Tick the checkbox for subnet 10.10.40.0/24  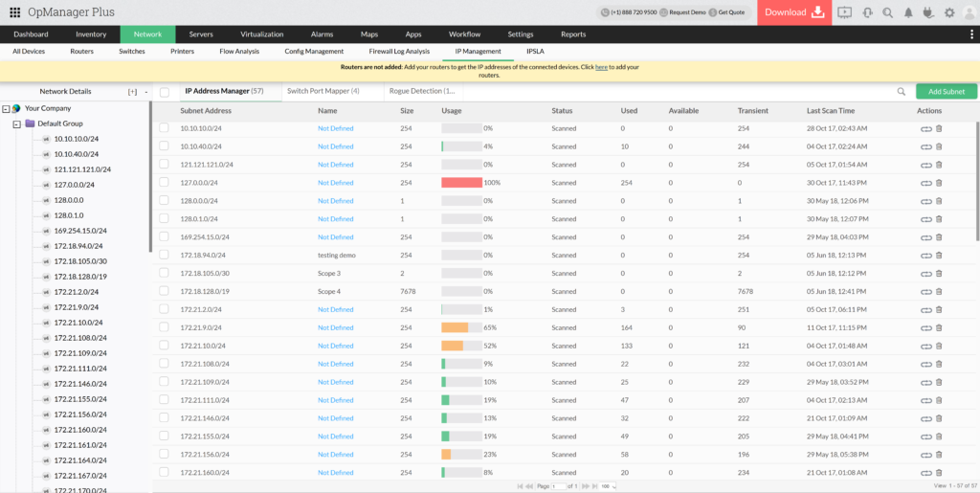tap(164, 146)
